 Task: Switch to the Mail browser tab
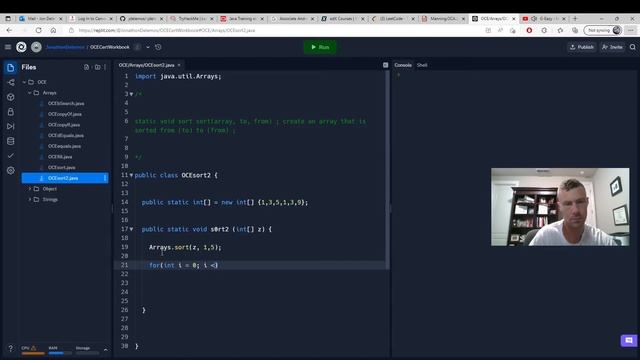click(x=41, y=19)
